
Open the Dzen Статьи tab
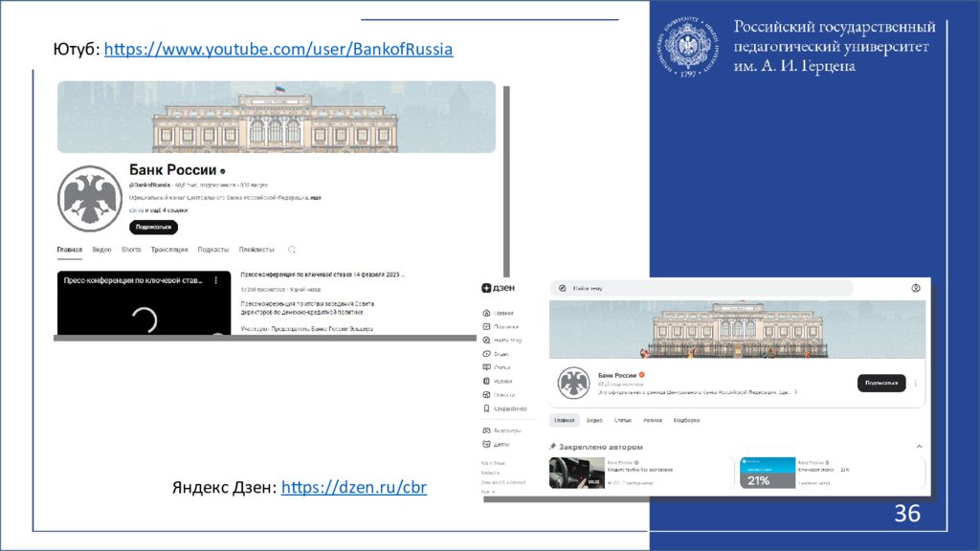(x=622, y=421)
